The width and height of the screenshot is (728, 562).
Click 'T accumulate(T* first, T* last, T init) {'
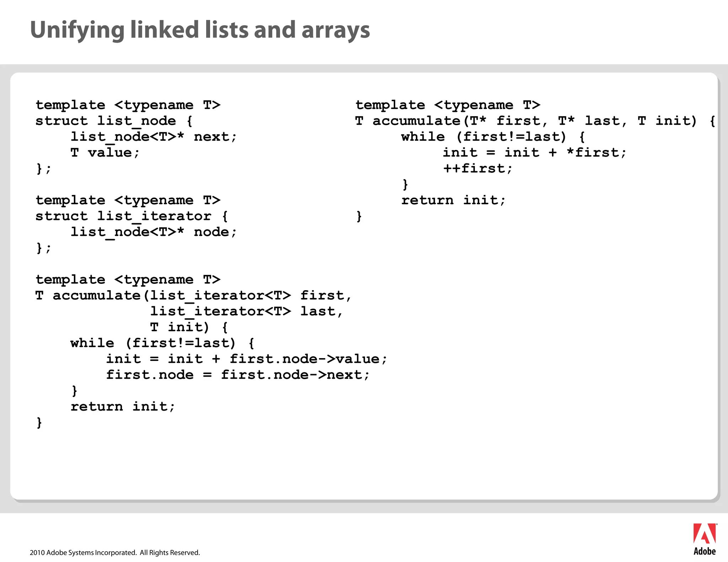(535, 121)
